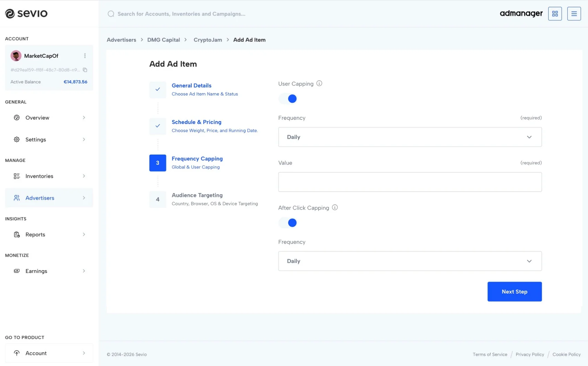Open the hamburger menu icon
The width and height of the screenshot is (588, 366).
574,14
